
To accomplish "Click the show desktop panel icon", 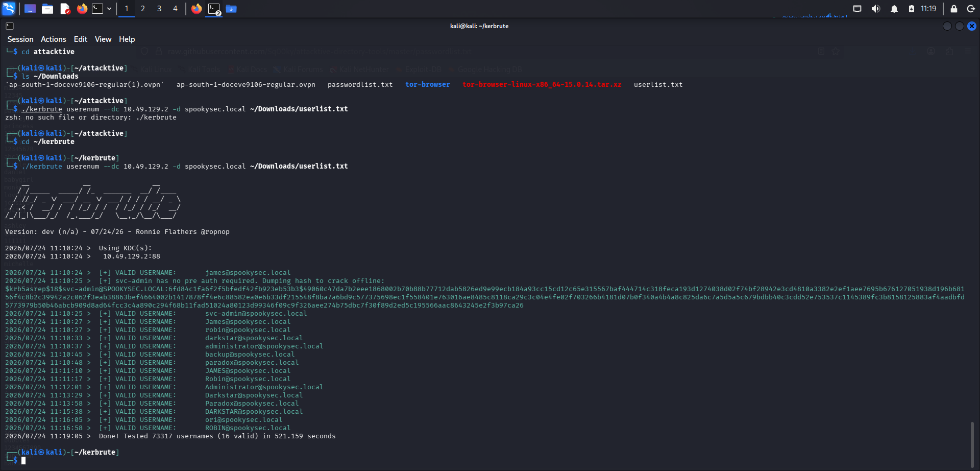I will 30,9.
